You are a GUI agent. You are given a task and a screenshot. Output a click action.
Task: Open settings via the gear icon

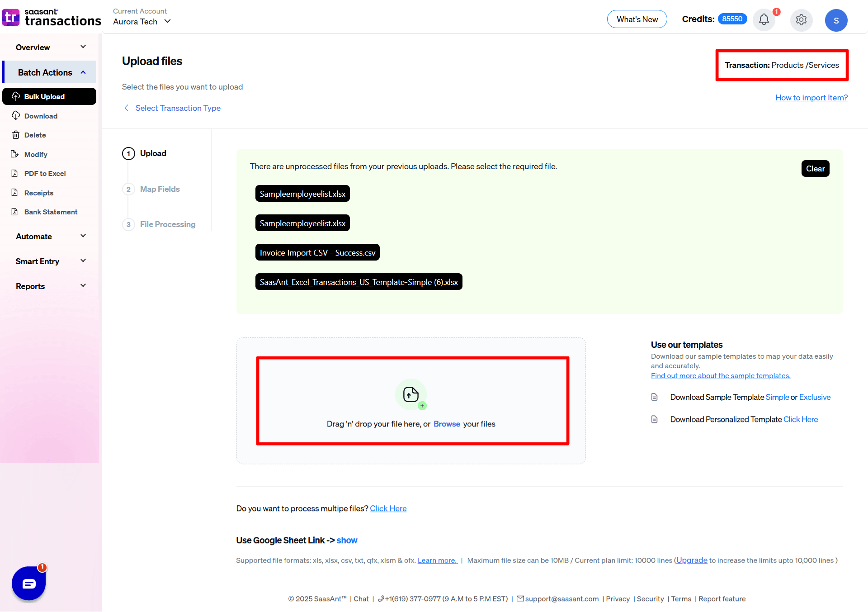pyautogui.click(x=801, y=20)
